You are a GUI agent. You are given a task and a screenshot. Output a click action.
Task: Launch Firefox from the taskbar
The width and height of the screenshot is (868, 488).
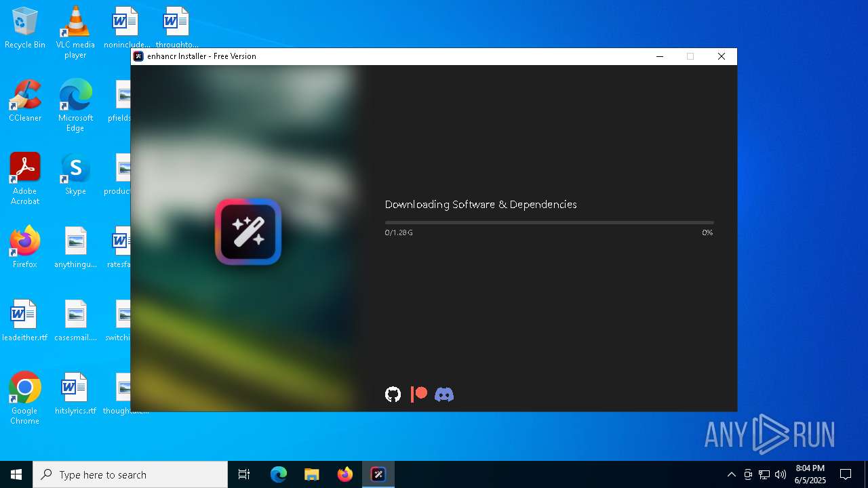coord(345,474)
